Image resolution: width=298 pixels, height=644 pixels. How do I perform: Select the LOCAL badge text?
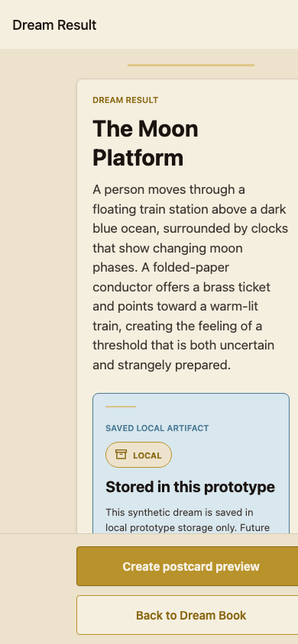coord(147,456)
